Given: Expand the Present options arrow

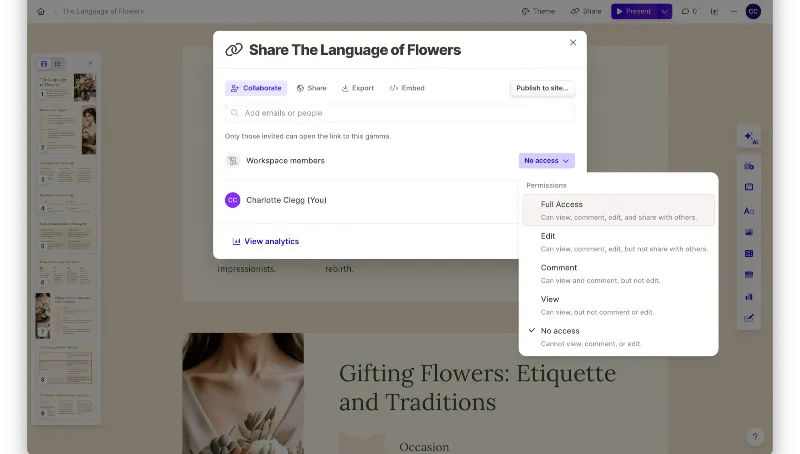Looking at the screenshot, I should [665, 11].
